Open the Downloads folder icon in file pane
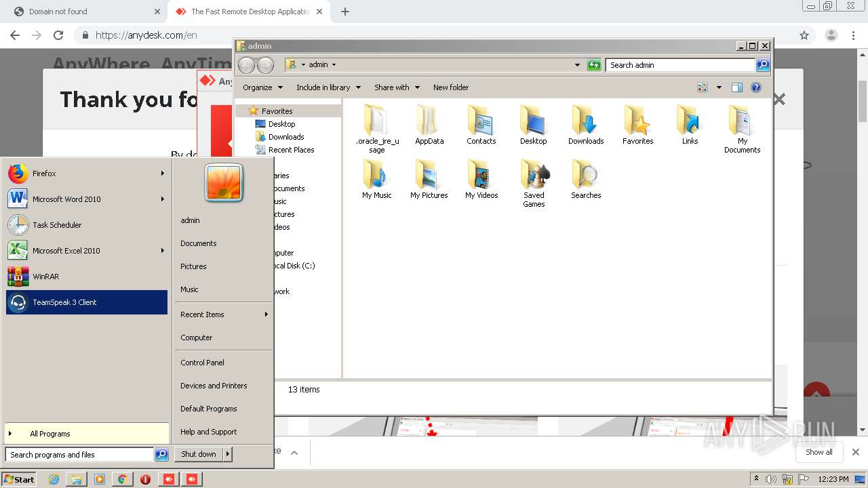The width and height of the screenshot is (868, 488). (x=586, y=125)
